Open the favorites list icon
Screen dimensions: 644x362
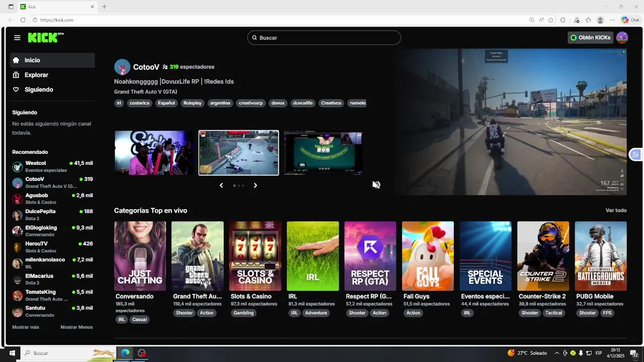coord(588,20)
